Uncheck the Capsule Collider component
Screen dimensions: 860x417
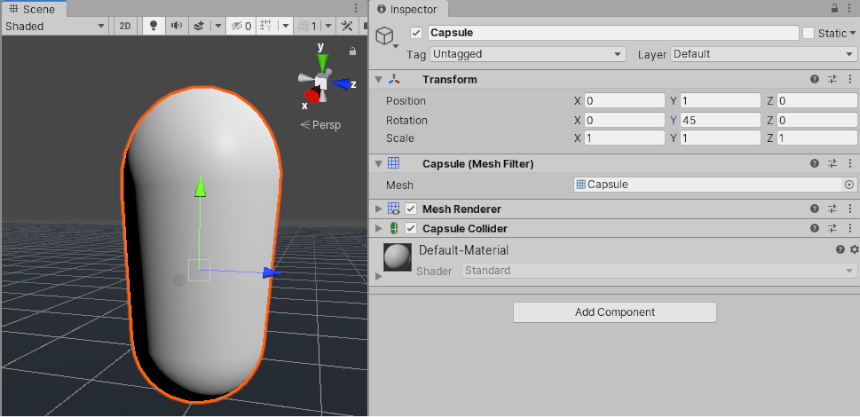coord(411,229)
